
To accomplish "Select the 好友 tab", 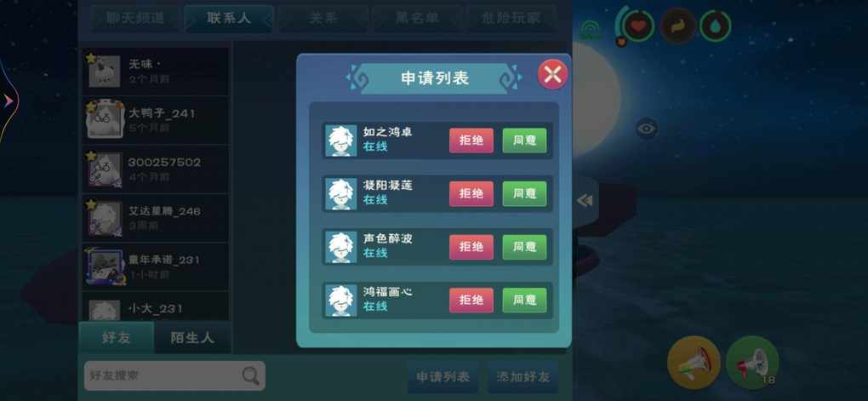I will point(117,337).
